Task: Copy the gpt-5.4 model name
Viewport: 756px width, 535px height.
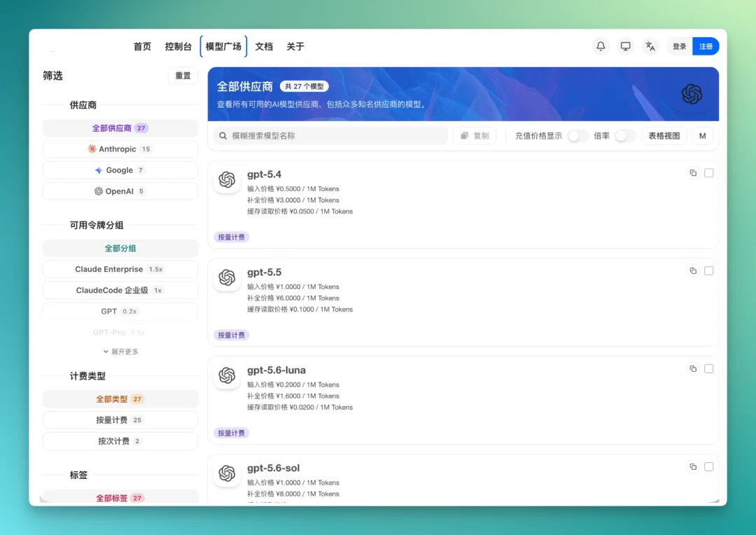Action: click(x=693, y=173)
